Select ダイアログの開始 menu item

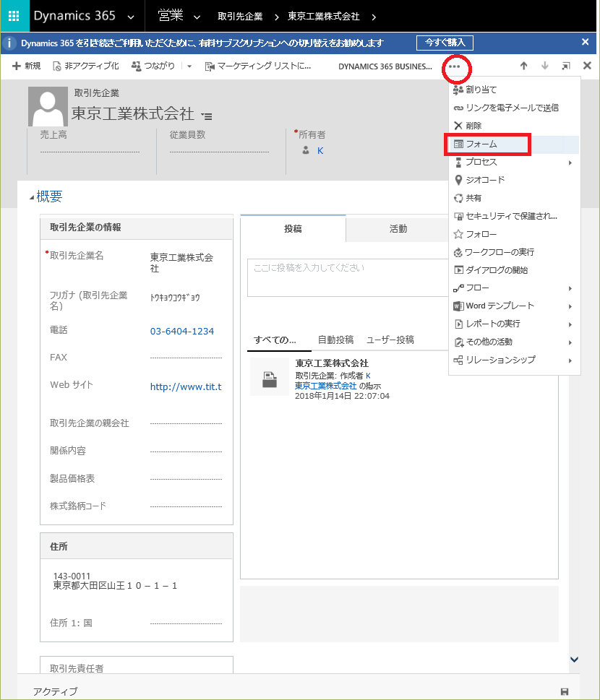pos(514,270)
